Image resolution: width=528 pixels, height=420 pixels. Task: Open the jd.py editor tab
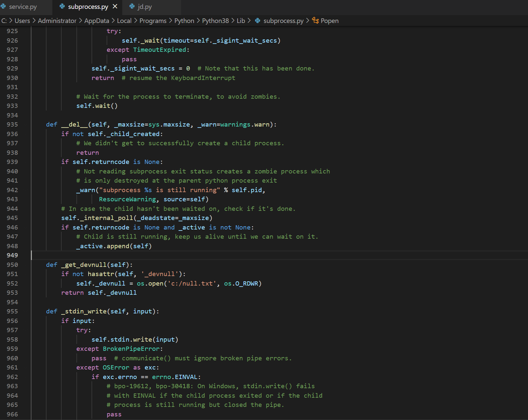[x=145, y=7]
